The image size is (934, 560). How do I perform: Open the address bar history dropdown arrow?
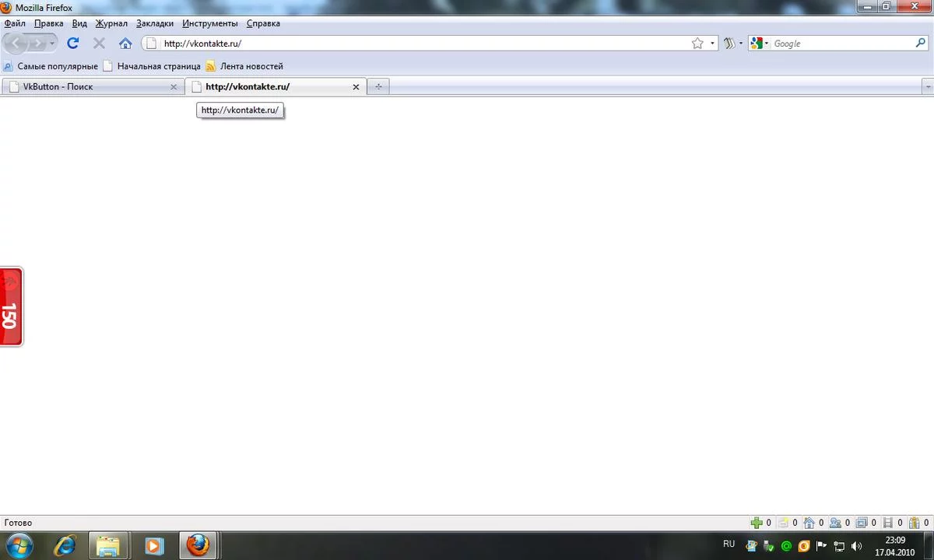(x=712, y=44)
